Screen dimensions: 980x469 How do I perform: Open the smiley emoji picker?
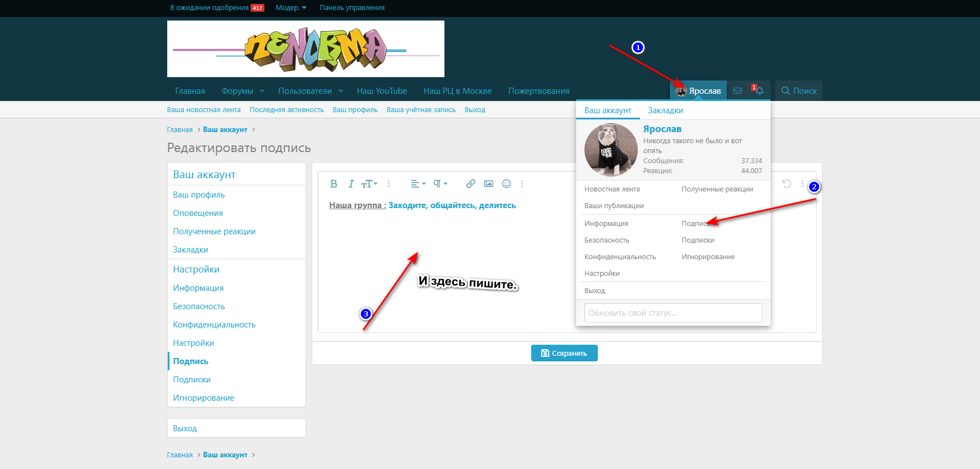tap(506, 184)
